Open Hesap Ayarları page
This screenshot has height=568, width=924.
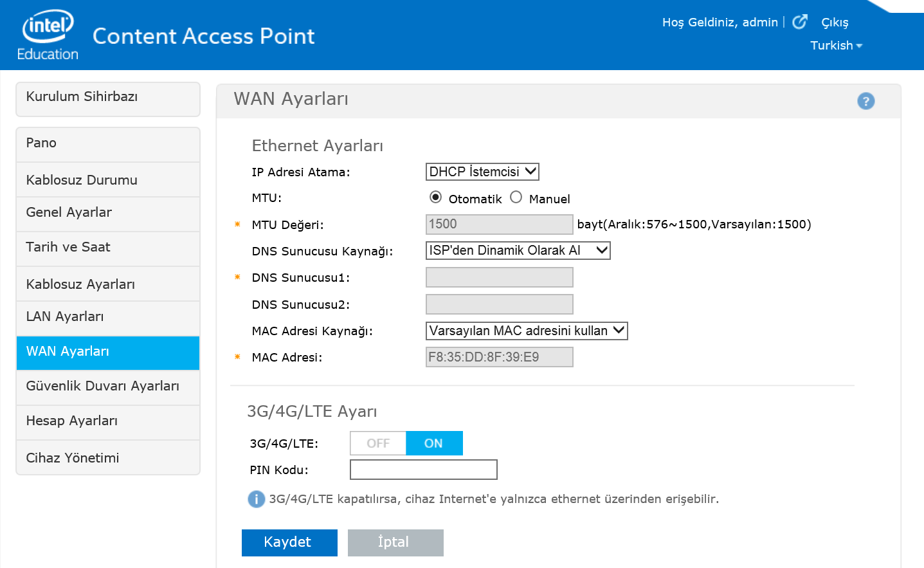(108, 423)
